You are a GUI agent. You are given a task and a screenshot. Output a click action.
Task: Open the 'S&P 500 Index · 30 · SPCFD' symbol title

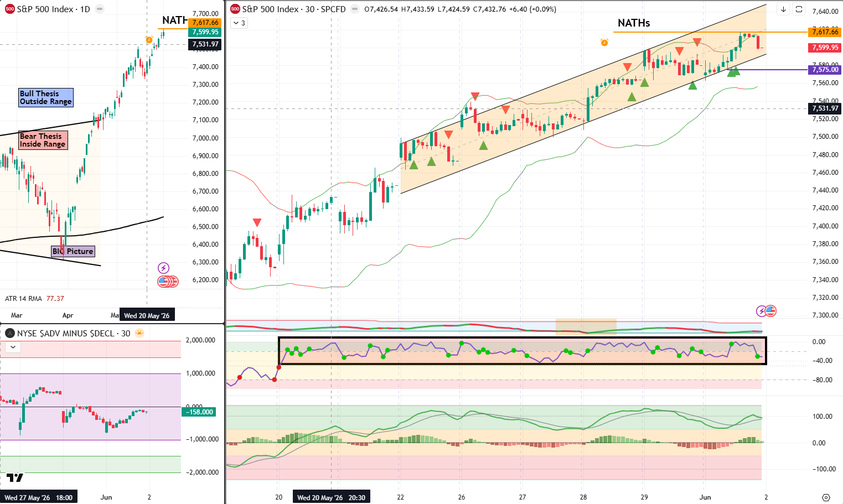tap(294, 9)
